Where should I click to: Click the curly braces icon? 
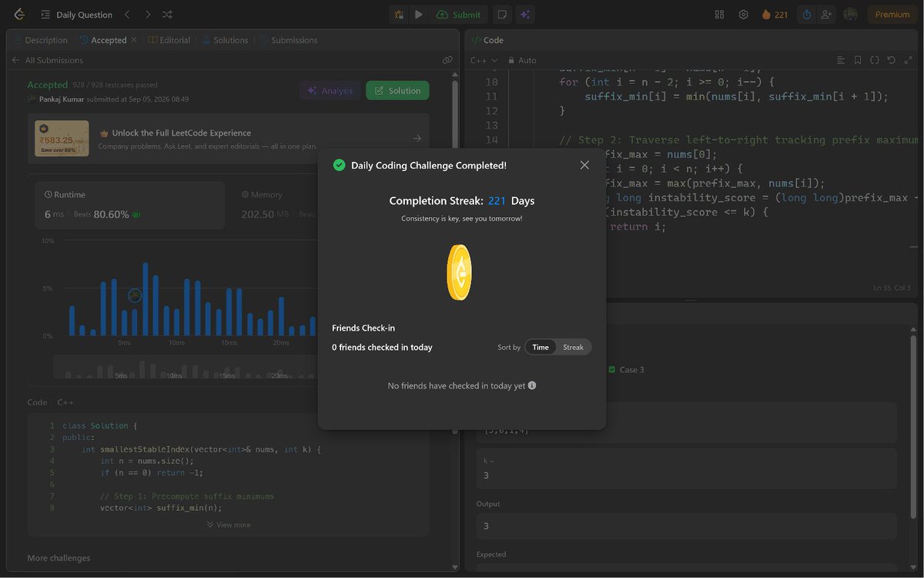(875, 60)
